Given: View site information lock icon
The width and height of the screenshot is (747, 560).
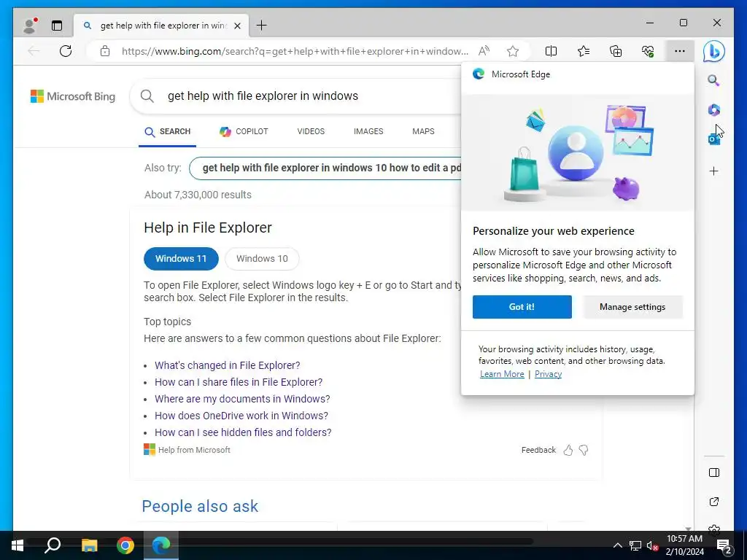Looking at the screenshot, I should coord(105,51).
